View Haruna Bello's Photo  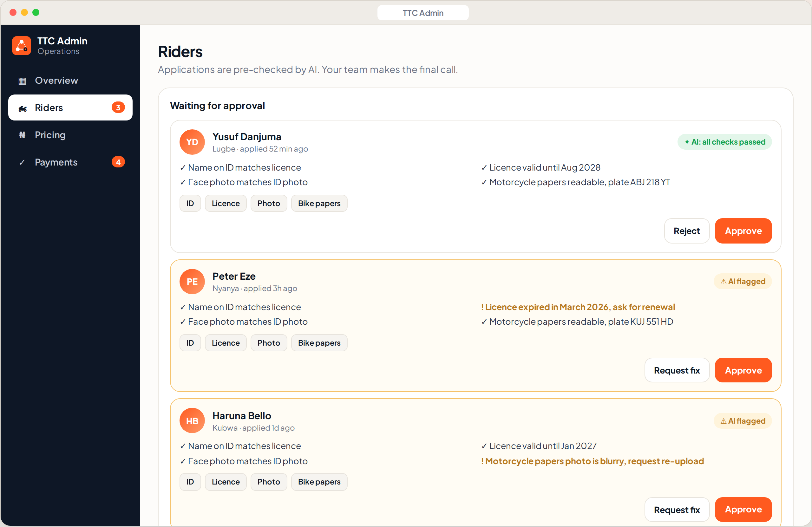click(269, 482)
